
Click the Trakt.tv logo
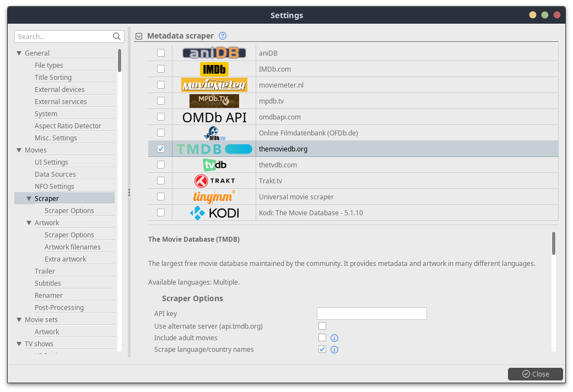click(214, 181)
